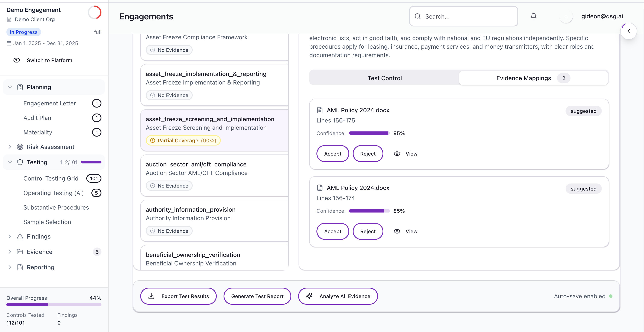This screenshot has width=644, height=332.
Task: Reject the Lines 156-174 evidence mapping
Action: 368,231
